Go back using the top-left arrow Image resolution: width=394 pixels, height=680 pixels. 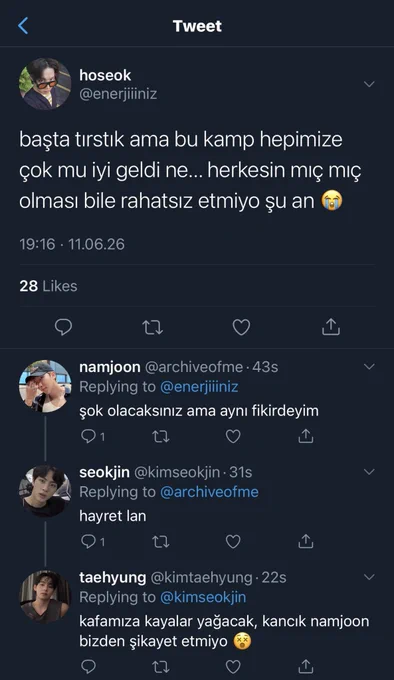click(x=23, y=26)
